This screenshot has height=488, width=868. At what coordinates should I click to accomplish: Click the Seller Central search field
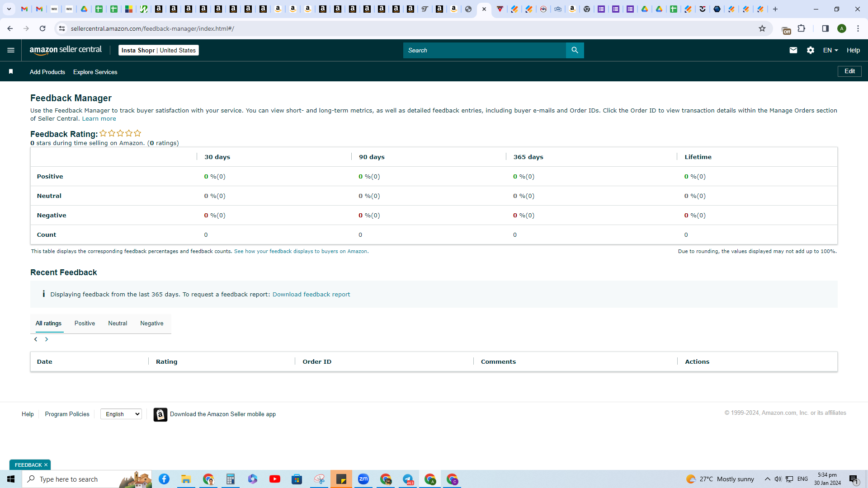(x=484, y=50)
